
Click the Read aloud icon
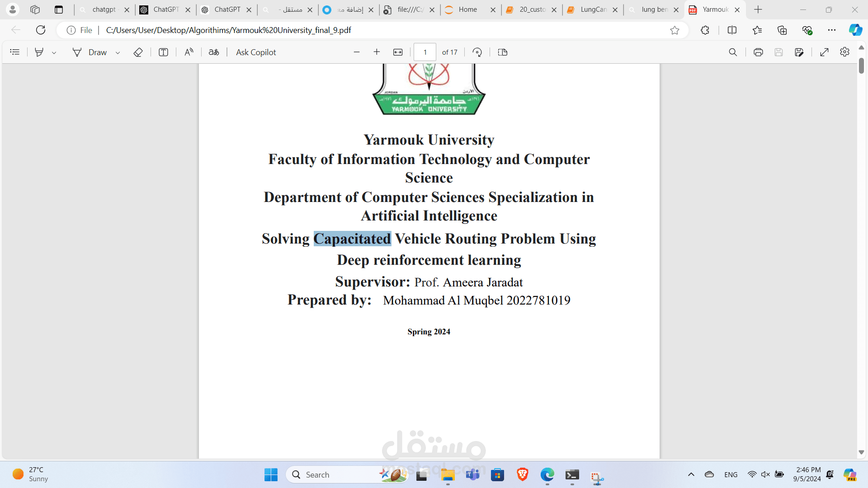pyautogui.click(x=189, y=52)
